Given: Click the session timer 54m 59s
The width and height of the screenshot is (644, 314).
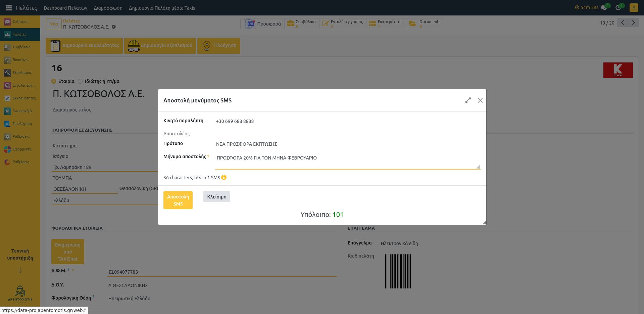Looking at the screenshot, I should coord(587,7).
